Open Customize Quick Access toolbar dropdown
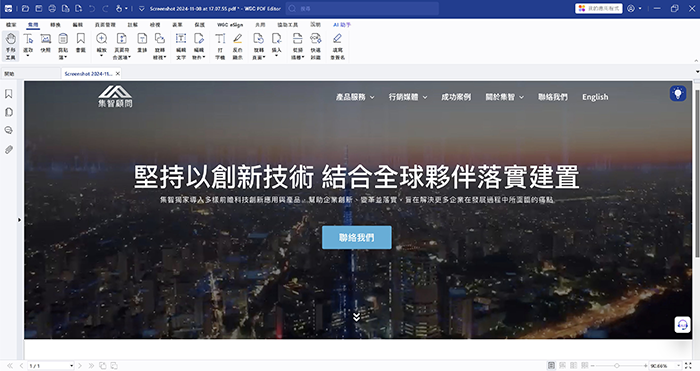The width and height of the screenshot is (700, 371). pyautogui.click(x=142, y=8)
